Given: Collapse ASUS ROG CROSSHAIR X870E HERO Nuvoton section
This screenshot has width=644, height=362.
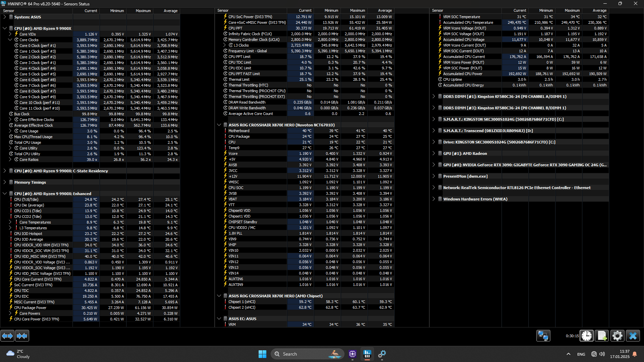Looking at the screenshot, I should tap(219, 125).
